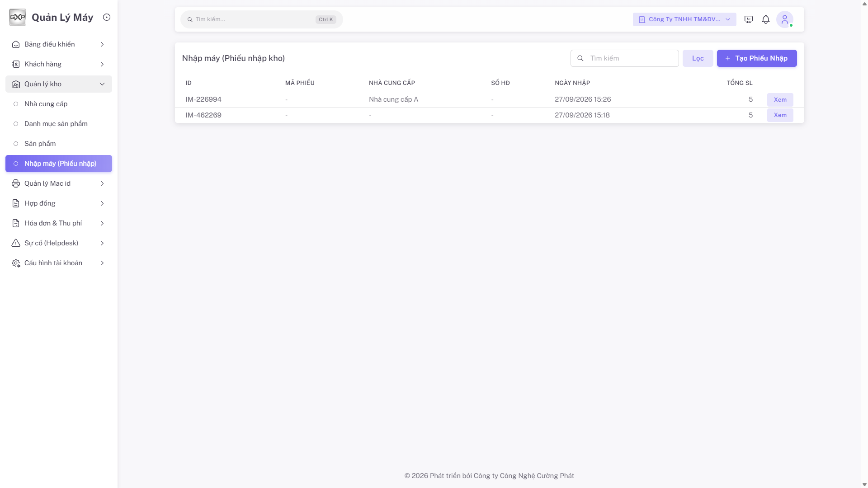Collapse Quản lý kho chevron
Image resolution: width=868 pixels, height=488 pixels.
[102, 84]
